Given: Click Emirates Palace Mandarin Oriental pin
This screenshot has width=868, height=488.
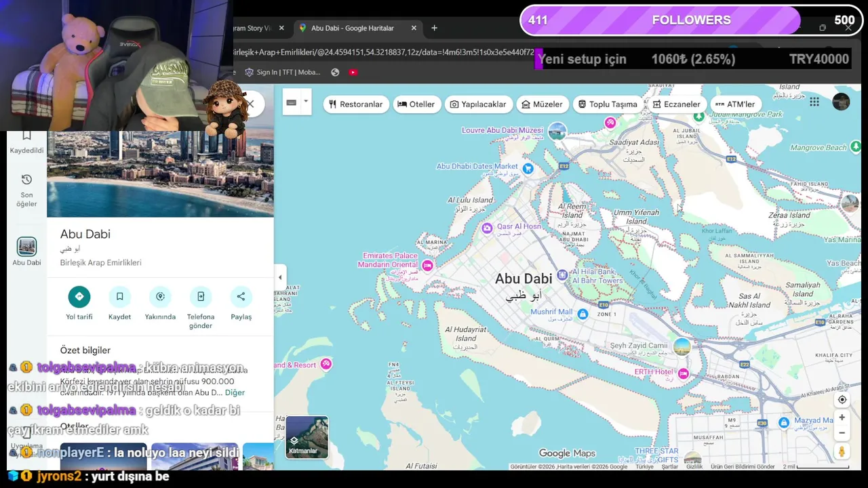Looking at the screenshot, I should 427,265.
